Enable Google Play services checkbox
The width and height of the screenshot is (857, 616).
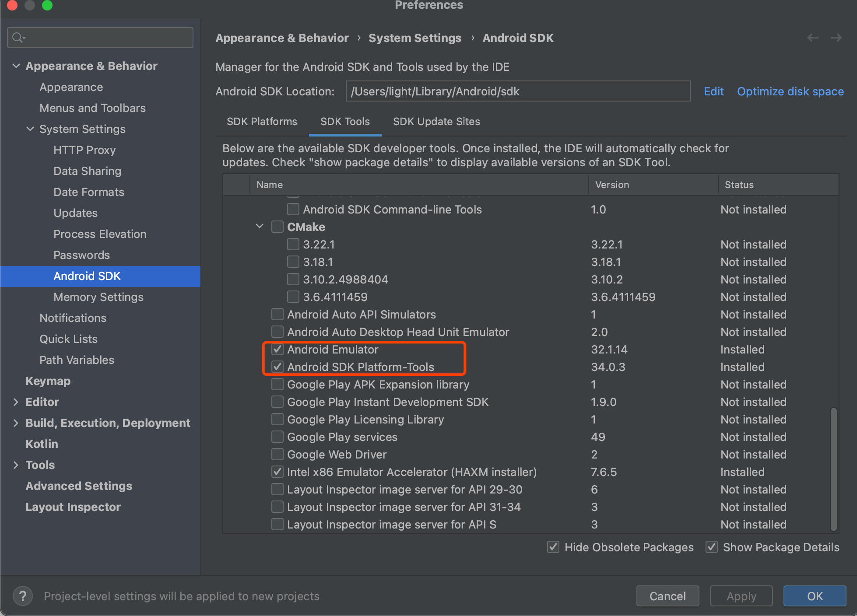click(277, 437)
